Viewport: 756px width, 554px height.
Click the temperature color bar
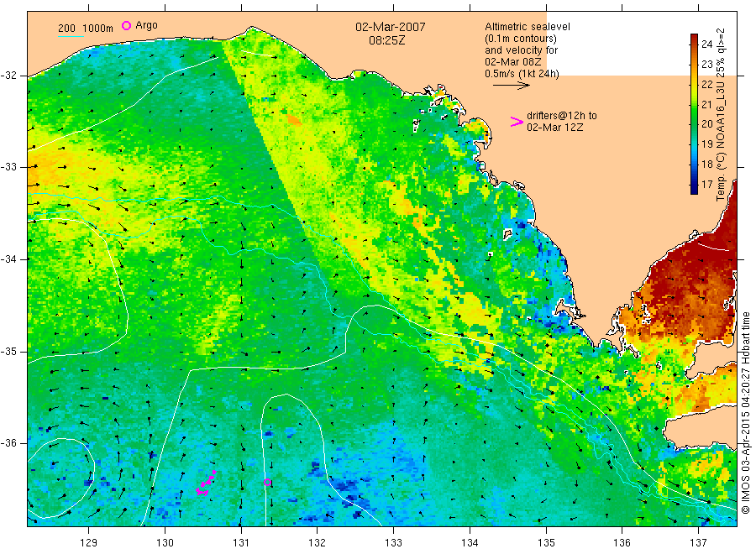694,113
